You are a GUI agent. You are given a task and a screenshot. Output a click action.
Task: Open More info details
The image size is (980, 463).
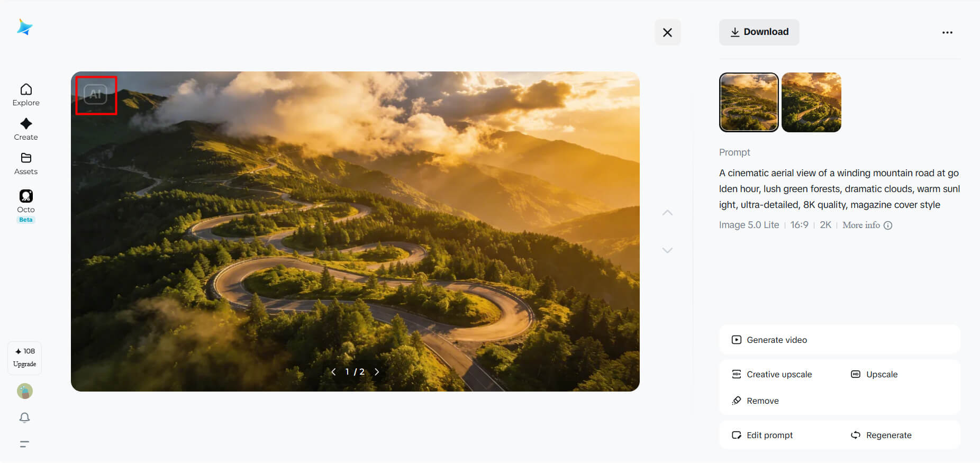click(867, 225)
